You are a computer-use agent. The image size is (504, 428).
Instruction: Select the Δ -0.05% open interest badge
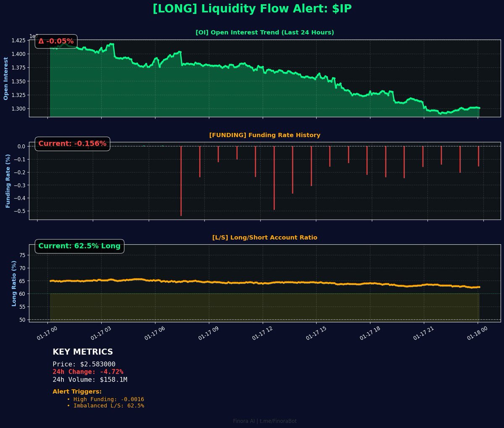[x=56, y=41]
